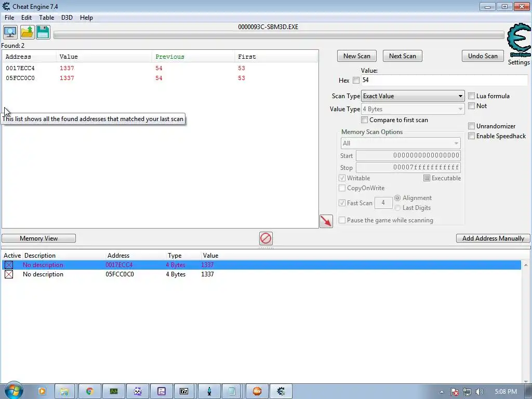The height and width of the screenshot is (399, 532).
Task: Open the notepad taskbar icon
Action: tap(232, 391)
